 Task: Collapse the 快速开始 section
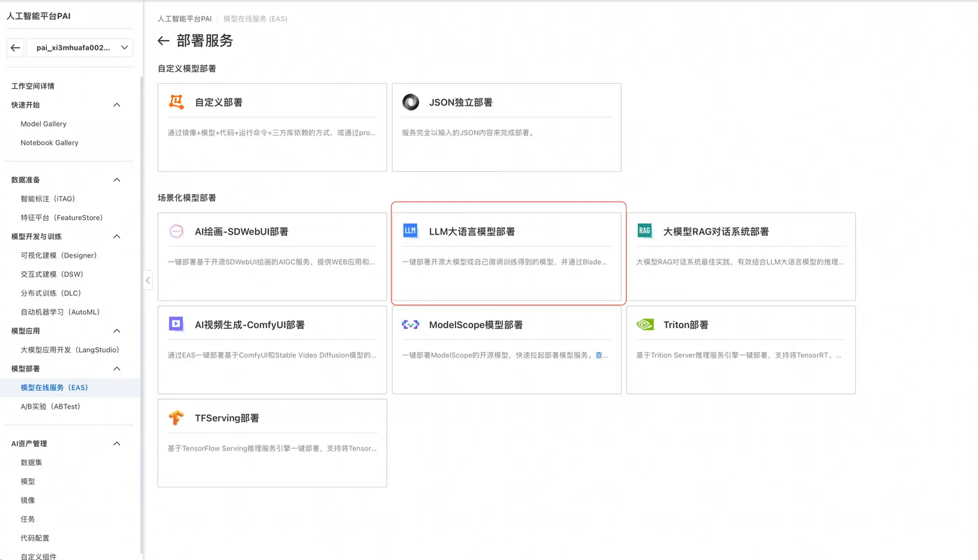click(117, 105)
